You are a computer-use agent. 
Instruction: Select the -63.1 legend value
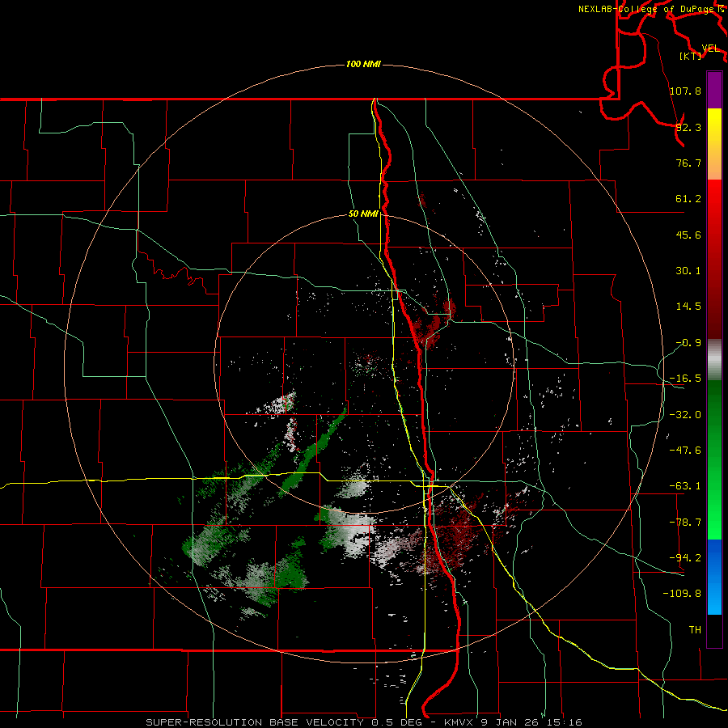[x=685, y=486]
